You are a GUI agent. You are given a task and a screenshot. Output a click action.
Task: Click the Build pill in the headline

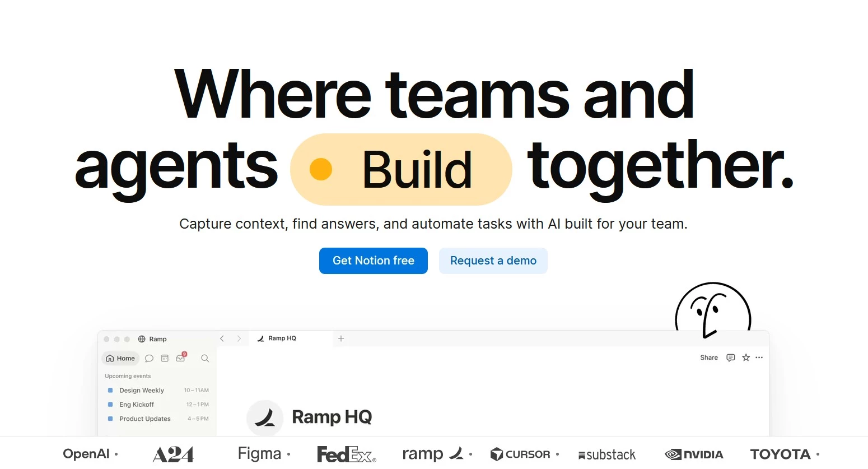(401, 170)
